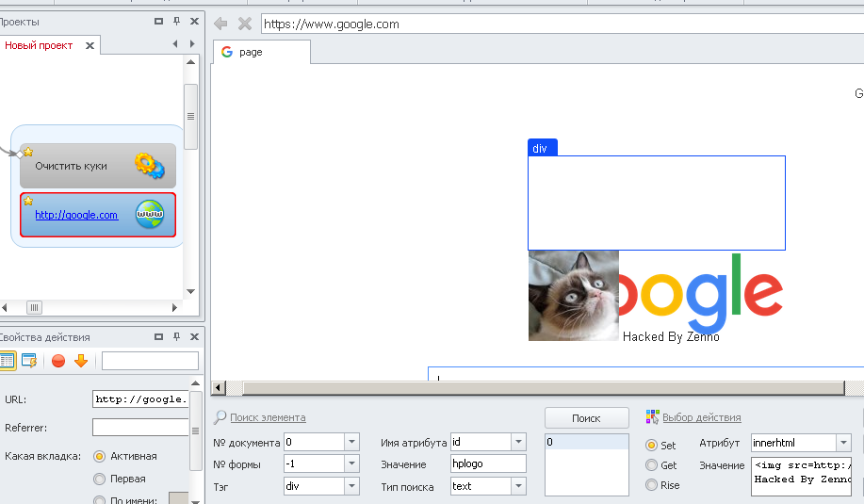Click the www globe icon on google.com action
The image size is (864, 504).
click(150, 214)
